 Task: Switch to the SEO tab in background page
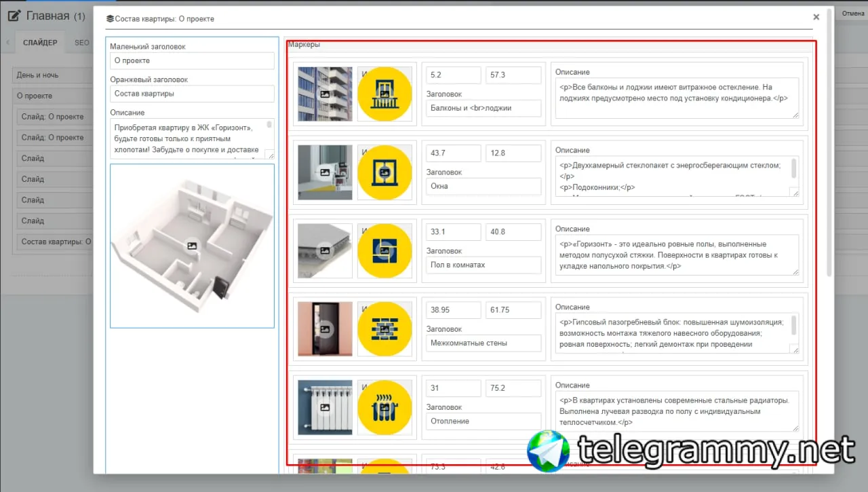tap(81, 43)
